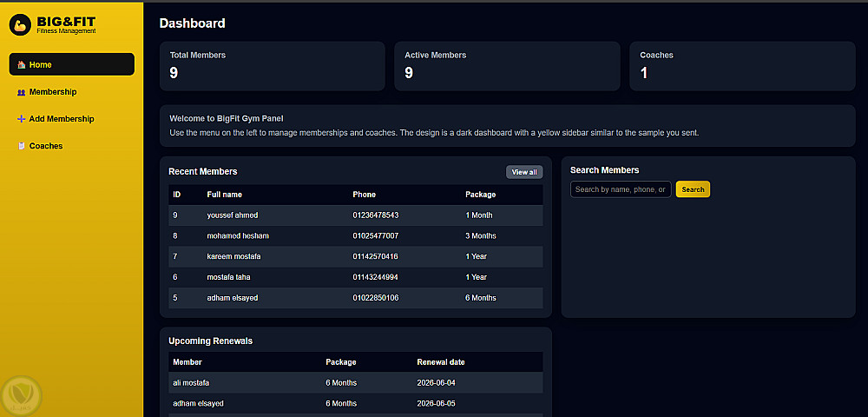This screenshot has width=868, height=417.
Task: Focus the Search Members input field
Action: pyautogui.click(x=620, y=189)
